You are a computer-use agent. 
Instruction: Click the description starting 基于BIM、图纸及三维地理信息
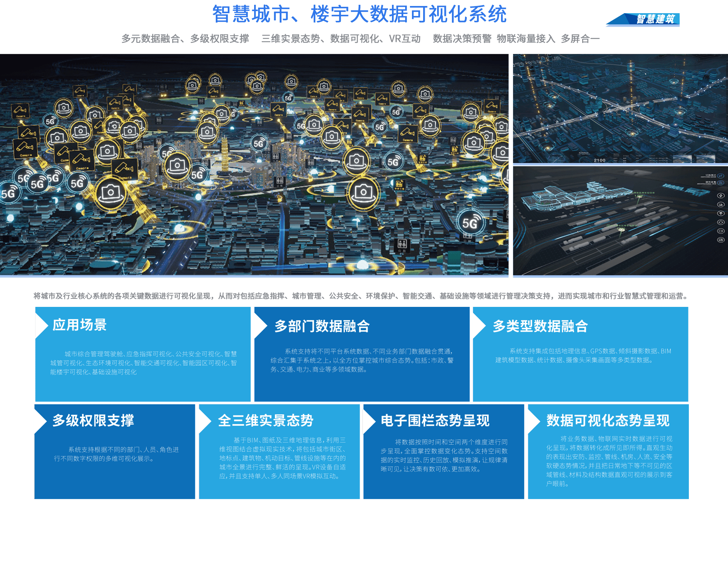282,458
